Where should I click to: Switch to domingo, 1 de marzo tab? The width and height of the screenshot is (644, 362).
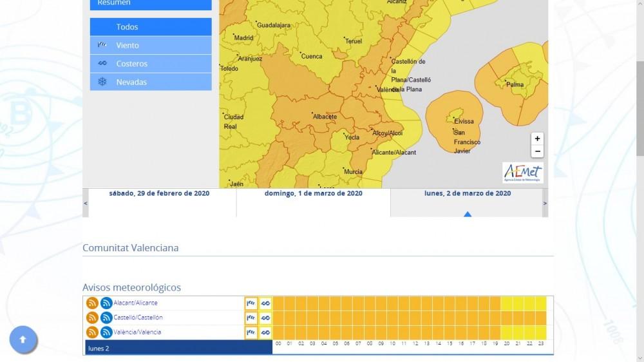313,194
